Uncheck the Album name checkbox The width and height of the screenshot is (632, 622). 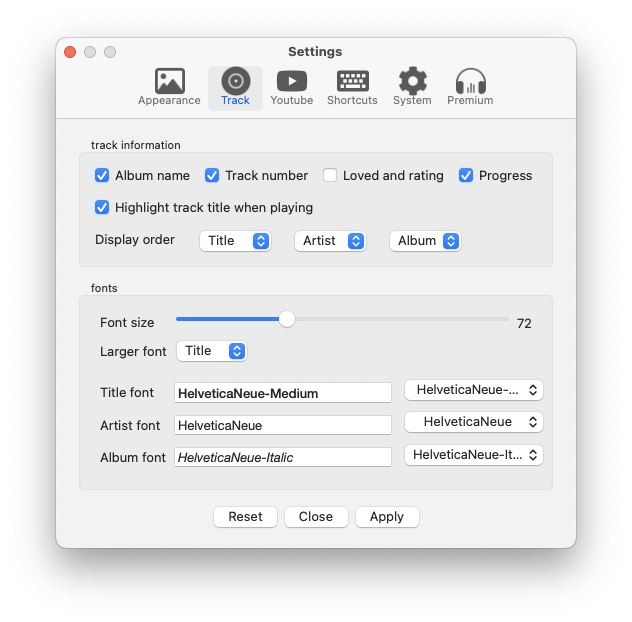click(x=102, y=175)
